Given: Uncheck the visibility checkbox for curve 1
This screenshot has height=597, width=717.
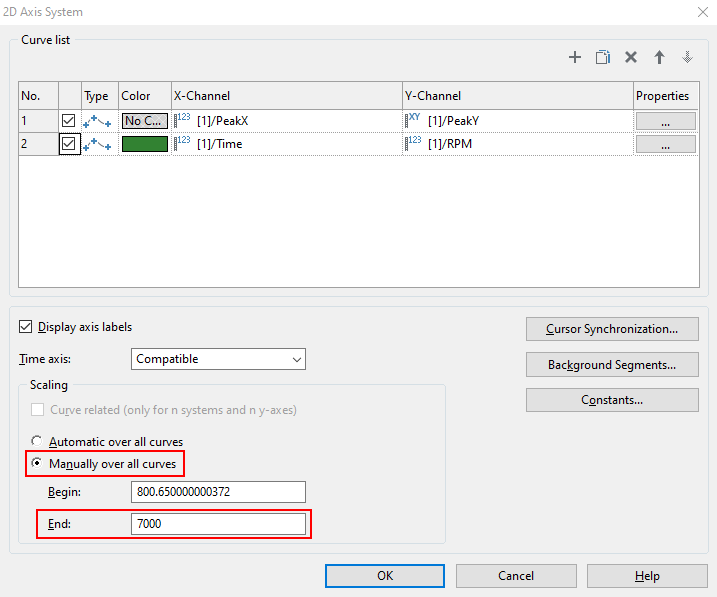Looking at the screenshot, I should (69, 121).
